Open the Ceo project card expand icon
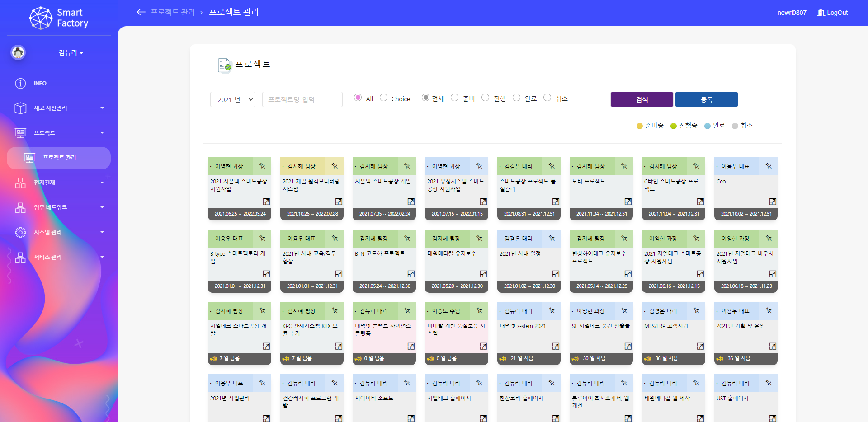This screenshot has height=422, width=868. [x=773, y=202]
